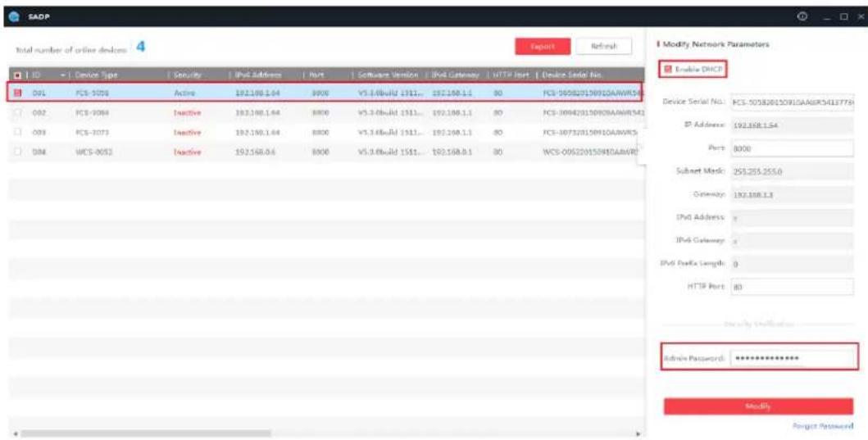Click the red Modify button
The height and width of the screenshot is (440, 868).
pos(758,406)
